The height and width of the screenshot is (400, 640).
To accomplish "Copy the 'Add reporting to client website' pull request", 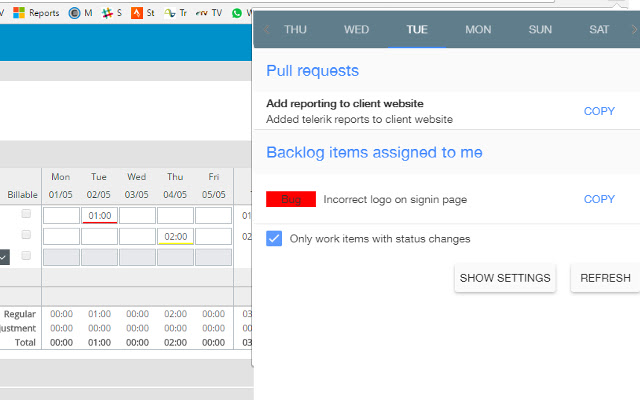I will pos(599,111).
